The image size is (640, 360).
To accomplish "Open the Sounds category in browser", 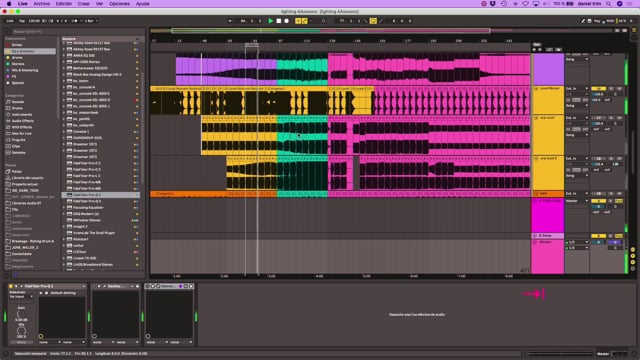I will [18, 102].
